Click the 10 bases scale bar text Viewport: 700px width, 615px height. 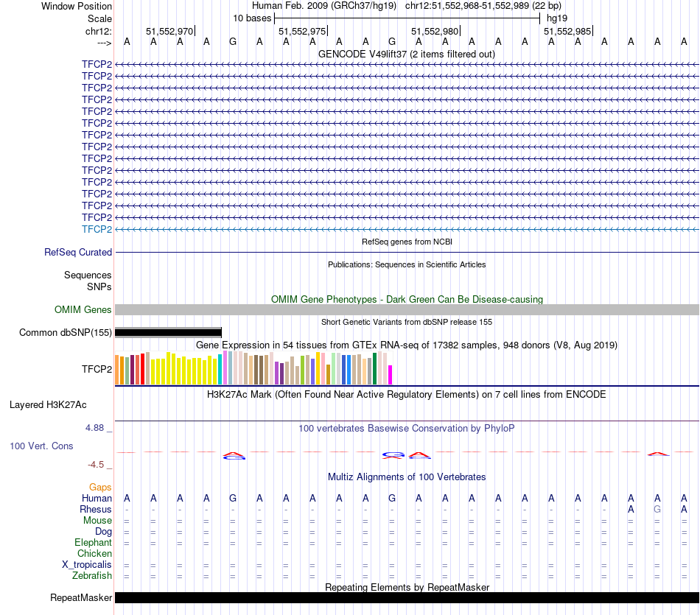(x=252, y=18)
